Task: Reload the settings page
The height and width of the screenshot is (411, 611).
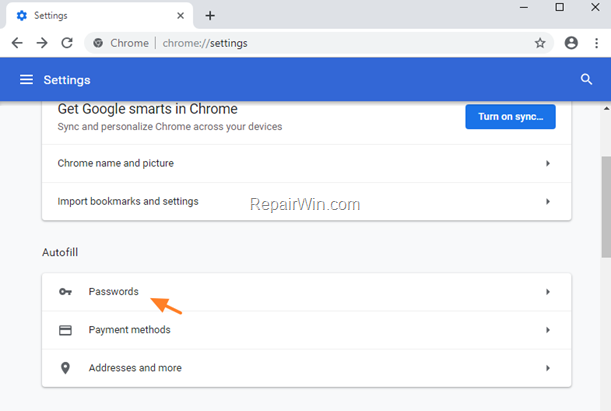Action: (x=67, y=43)
